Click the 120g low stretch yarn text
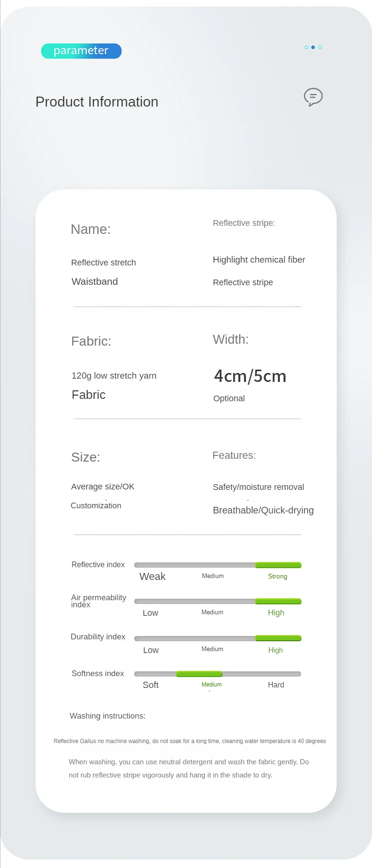Viewport: 372px width, 868px height. (114, 376)
